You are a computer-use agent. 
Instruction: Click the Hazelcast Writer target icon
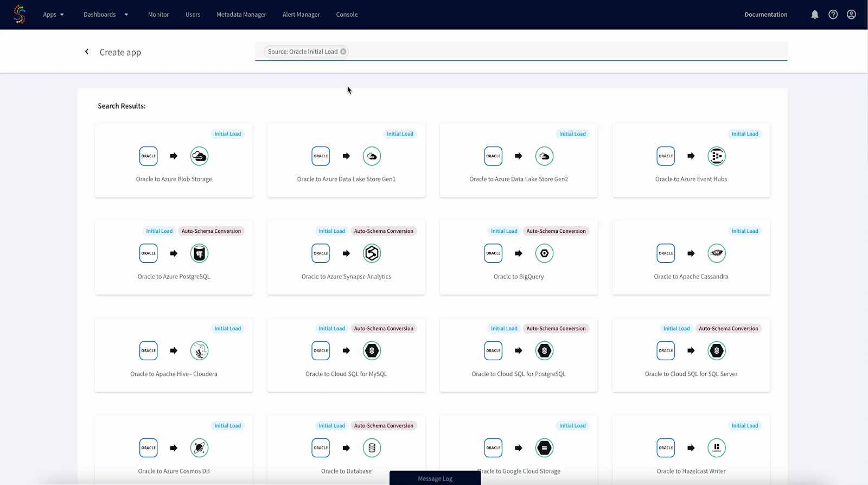(x=717, y=448)
